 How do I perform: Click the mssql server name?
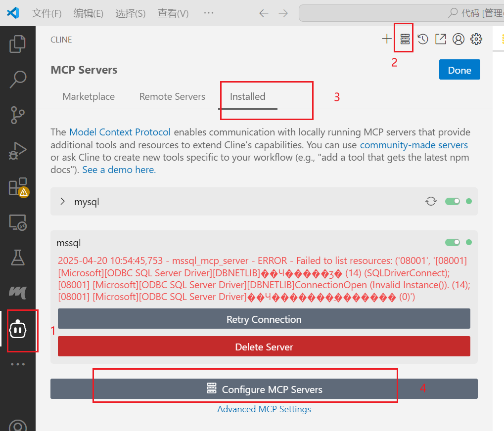click(x=69, y=243)
